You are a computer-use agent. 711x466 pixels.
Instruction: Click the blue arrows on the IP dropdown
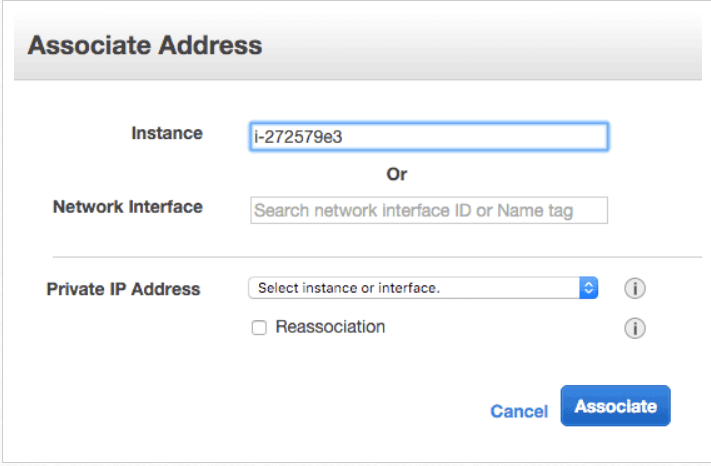point(589,288)
